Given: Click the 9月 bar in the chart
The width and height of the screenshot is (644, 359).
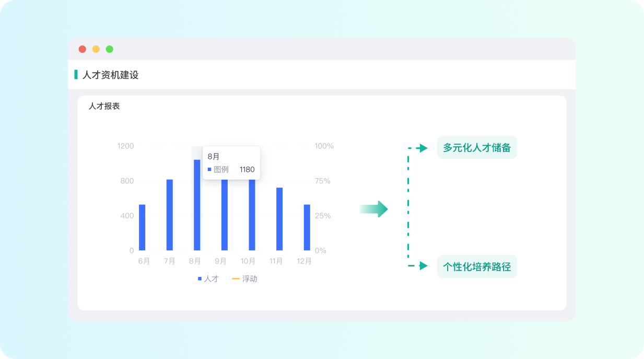Looking at the screenshot, I should pyautogui.click(x=225, y=215).
